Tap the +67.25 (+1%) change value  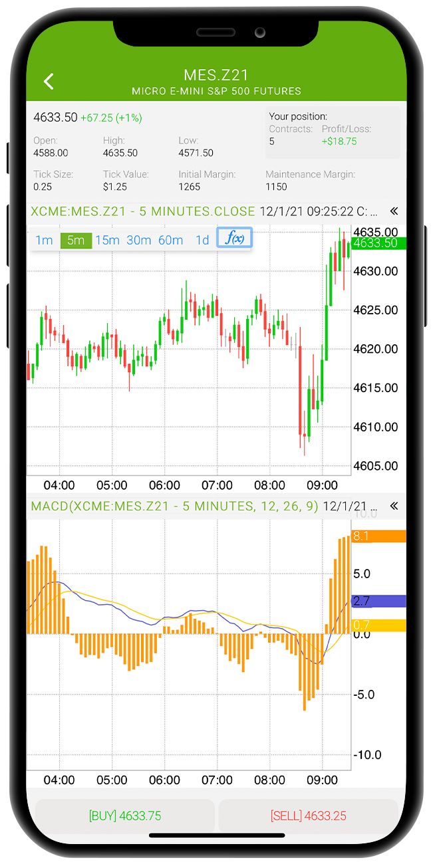tap(111, 118)
